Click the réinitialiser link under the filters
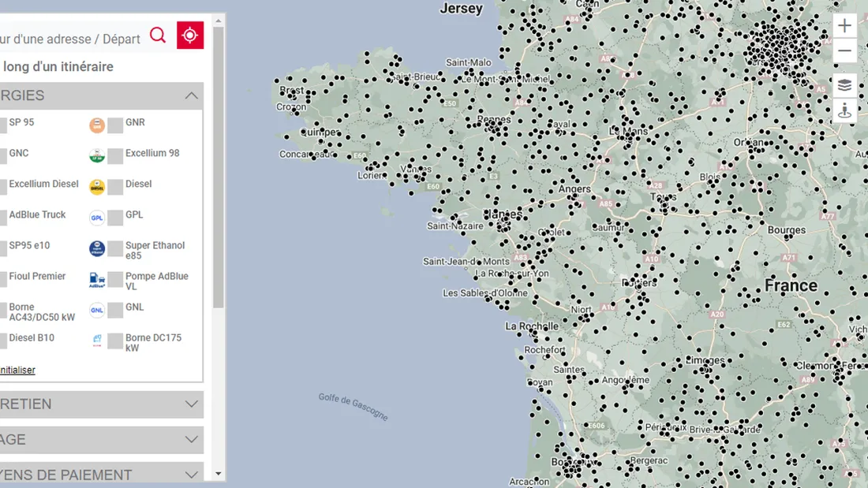The image size is (868, 488). click(x=17, y=370)
